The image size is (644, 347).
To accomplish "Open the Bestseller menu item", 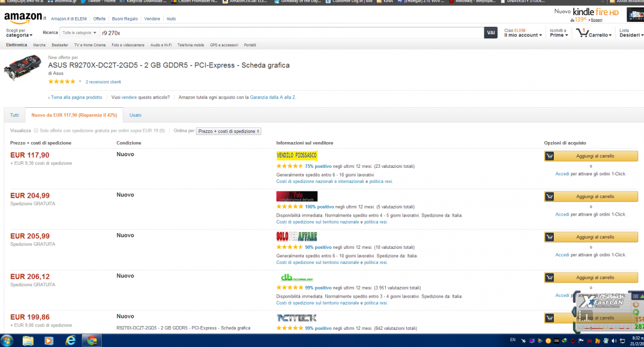I will click(60, 45).
